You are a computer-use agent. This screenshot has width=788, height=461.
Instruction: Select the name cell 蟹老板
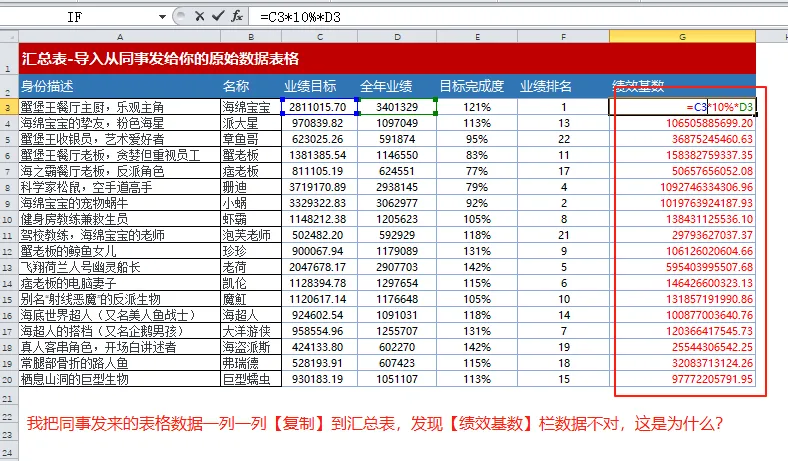pyautogui.click(x=251, y=155)
